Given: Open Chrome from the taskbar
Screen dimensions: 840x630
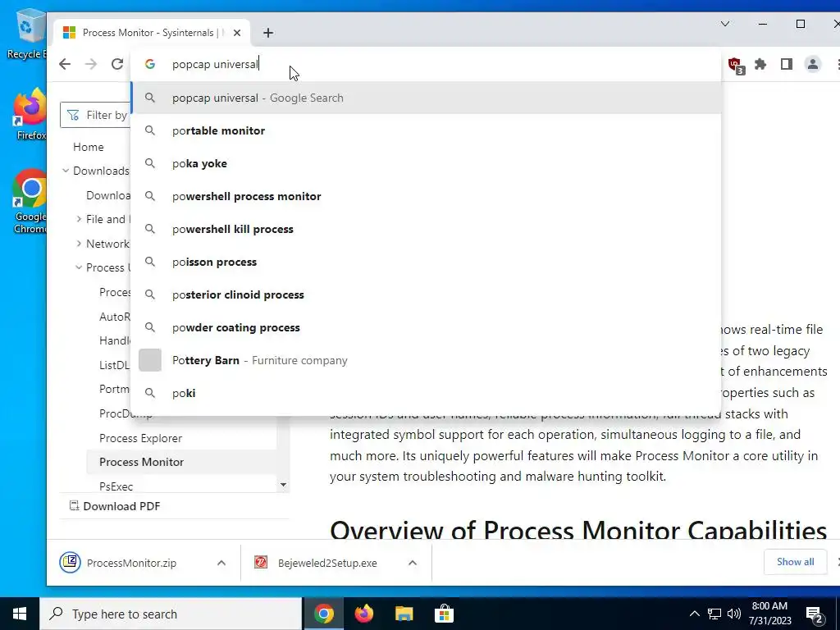Looking at the screenshot, I should 323,614.
